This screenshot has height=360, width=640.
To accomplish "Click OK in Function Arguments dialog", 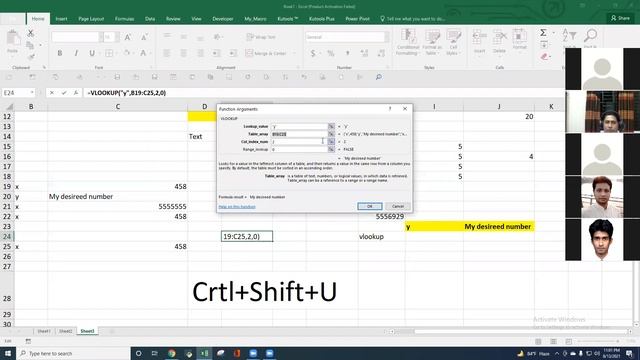I will pos(370,206).
